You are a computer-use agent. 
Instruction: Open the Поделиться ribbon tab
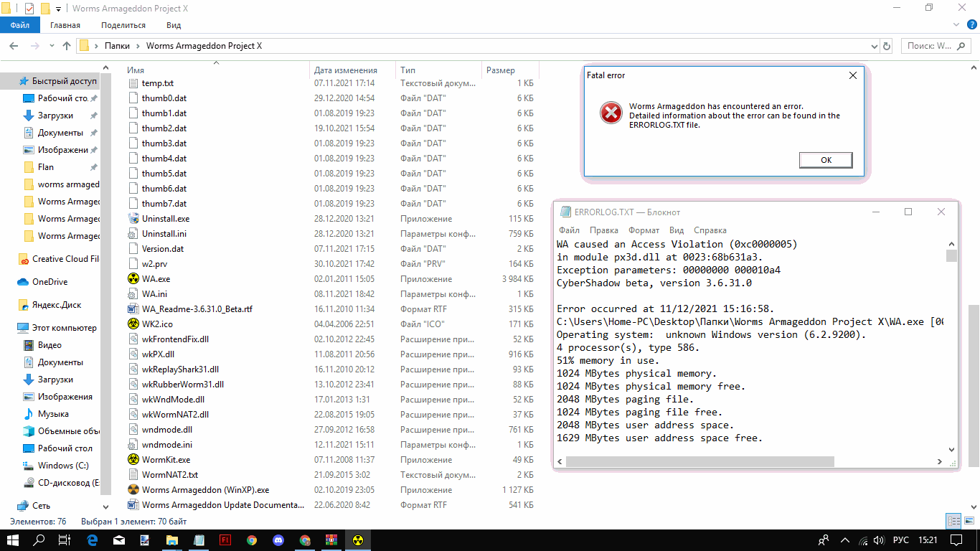click(x=123, y=25)
